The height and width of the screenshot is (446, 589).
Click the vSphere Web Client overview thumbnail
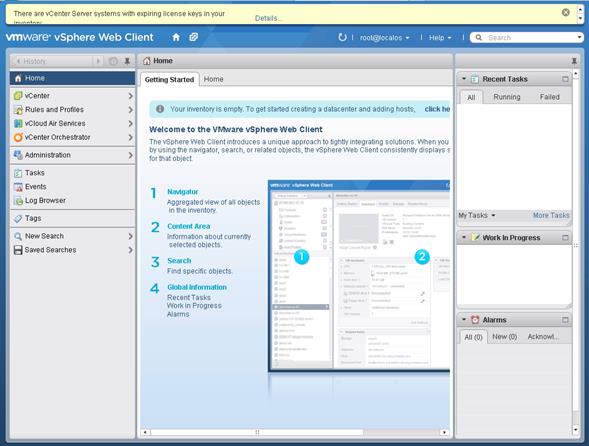[359, 276]
